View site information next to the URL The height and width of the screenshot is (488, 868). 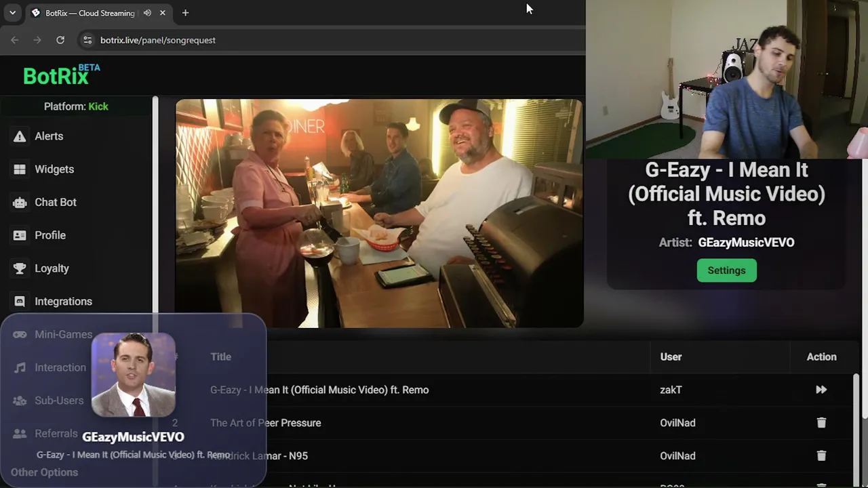pos(87,40)
